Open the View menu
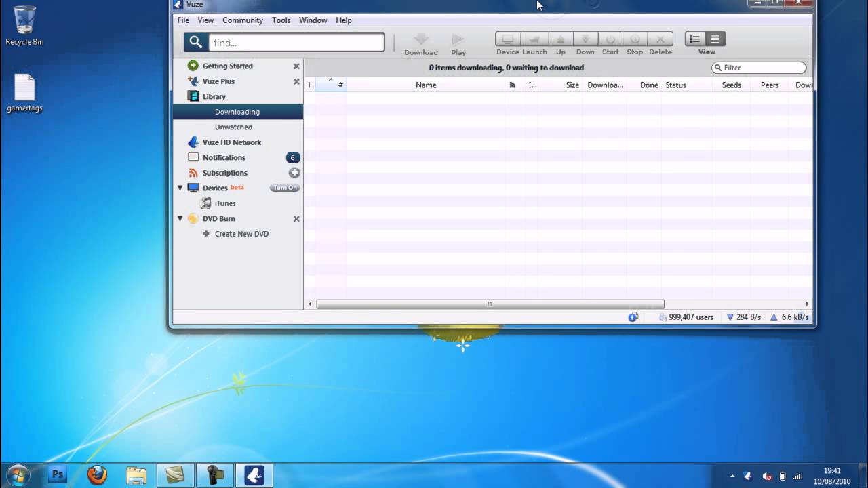 point(205,20)
